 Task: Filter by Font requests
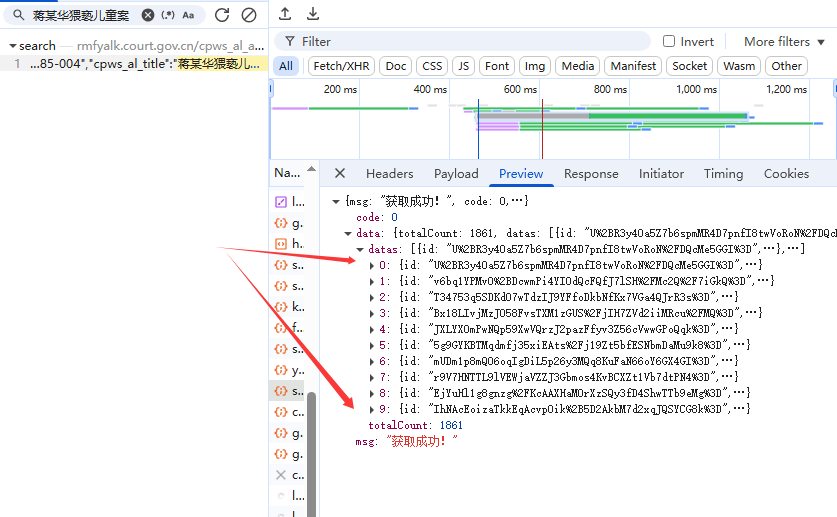coord(497,66)
